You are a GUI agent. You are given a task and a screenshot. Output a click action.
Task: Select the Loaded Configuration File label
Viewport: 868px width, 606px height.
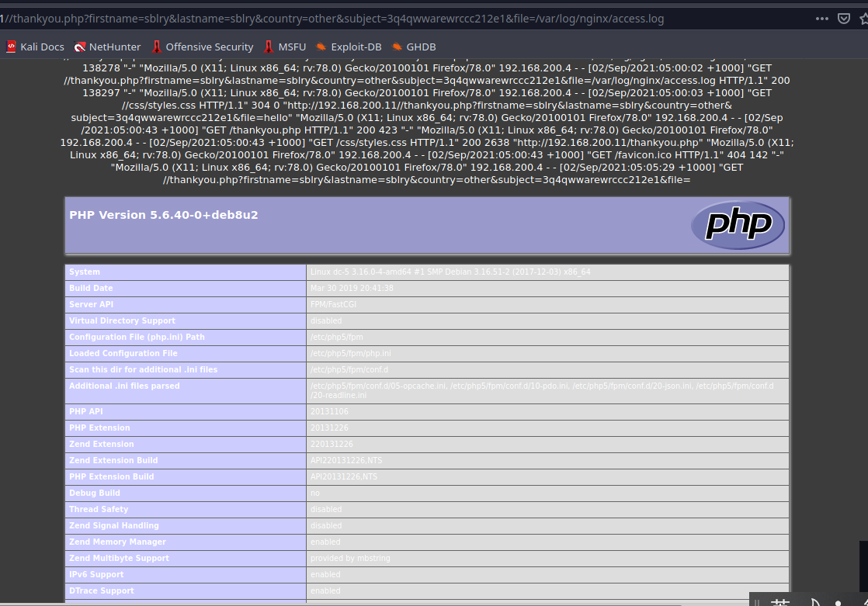(x=123, y=353)
